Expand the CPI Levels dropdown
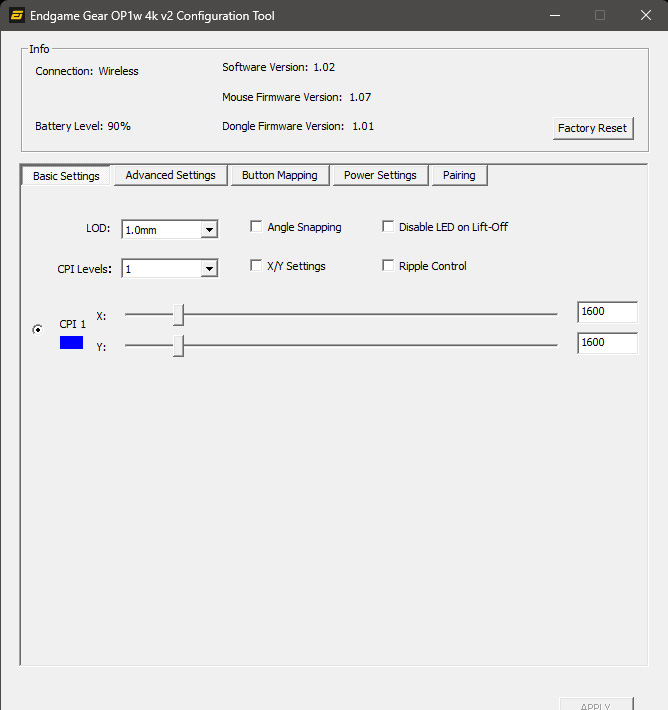The height and width of the screenshot is (710, 668). point(208,269)
